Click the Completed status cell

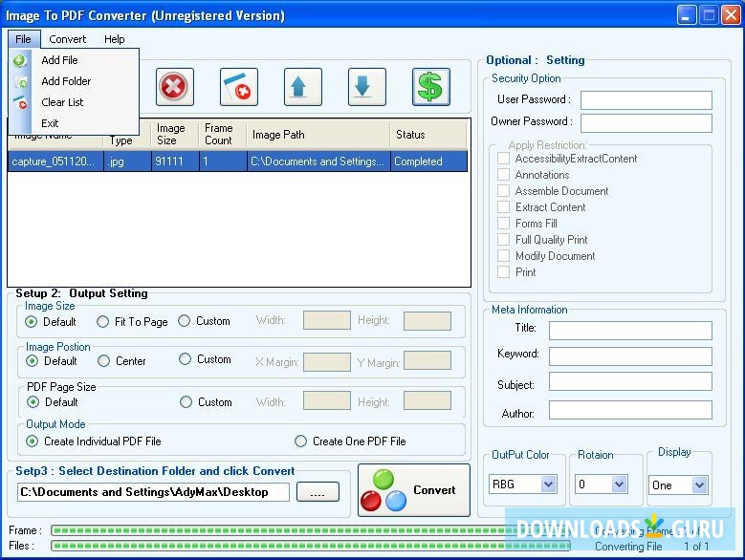pyautogui.click(x=428, y=162)
